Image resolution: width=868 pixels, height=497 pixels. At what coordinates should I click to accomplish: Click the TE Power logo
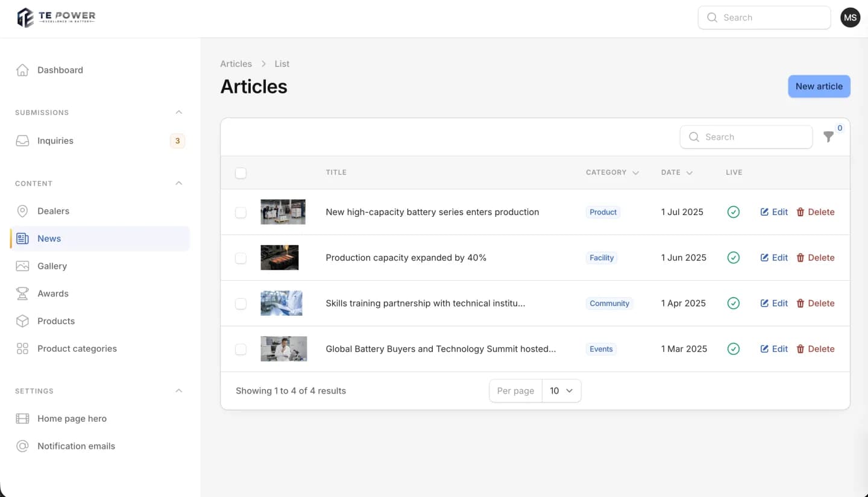[x=56, y=17]
